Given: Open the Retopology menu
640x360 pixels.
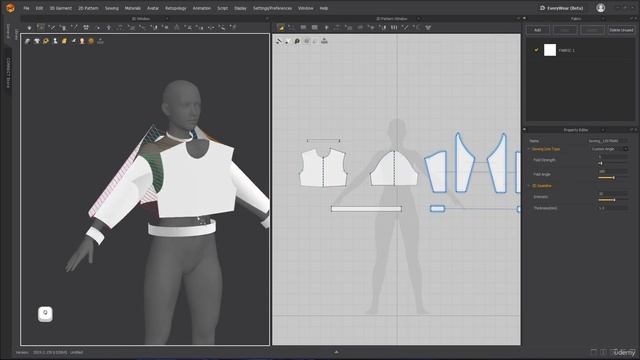Looking at the screenshot, I should click(x=176, y=8).
